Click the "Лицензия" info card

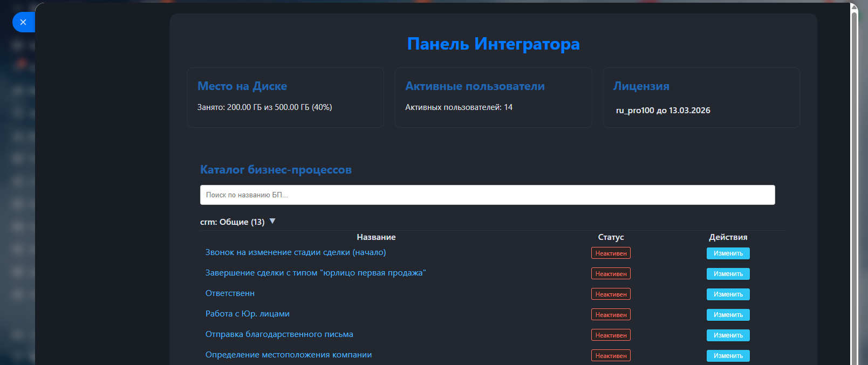701,98
